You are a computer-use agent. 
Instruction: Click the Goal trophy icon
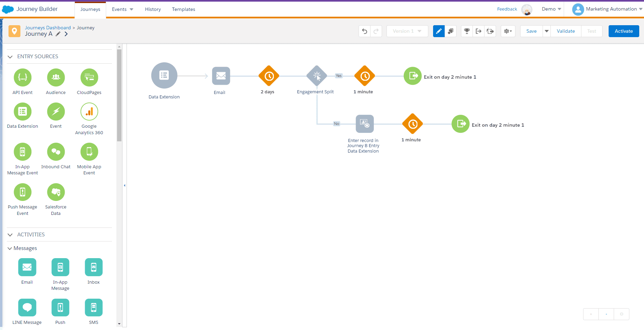467,31
